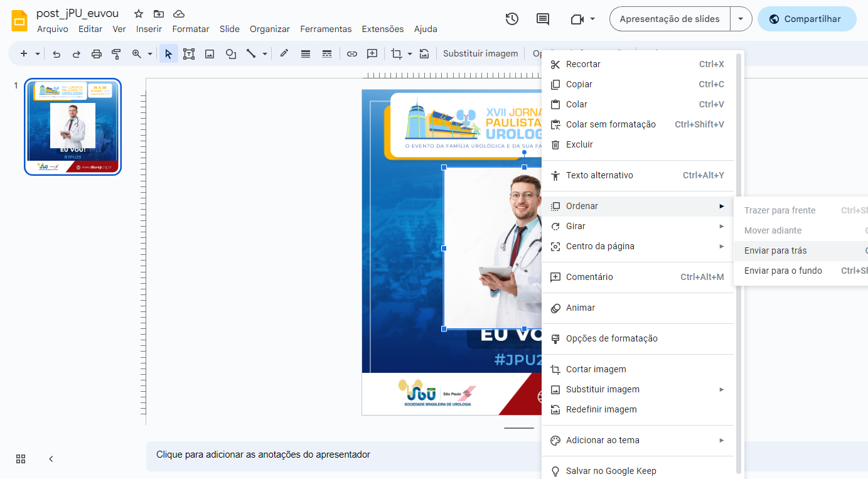Viewport: 868px width, 479px height.
Task: Open Apresentação de slides dropdown arrow
Action: [x=741, y=19]
